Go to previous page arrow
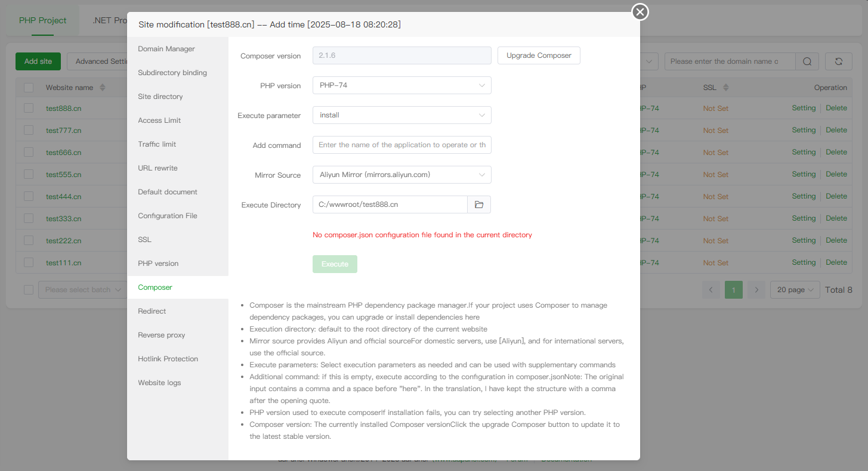This screenshot has height=471, width=868. point(711,290)
